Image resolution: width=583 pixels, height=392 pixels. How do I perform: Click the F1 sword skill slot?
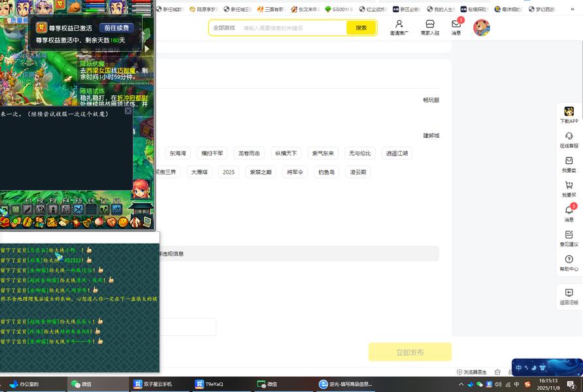(x=27, y=209)
